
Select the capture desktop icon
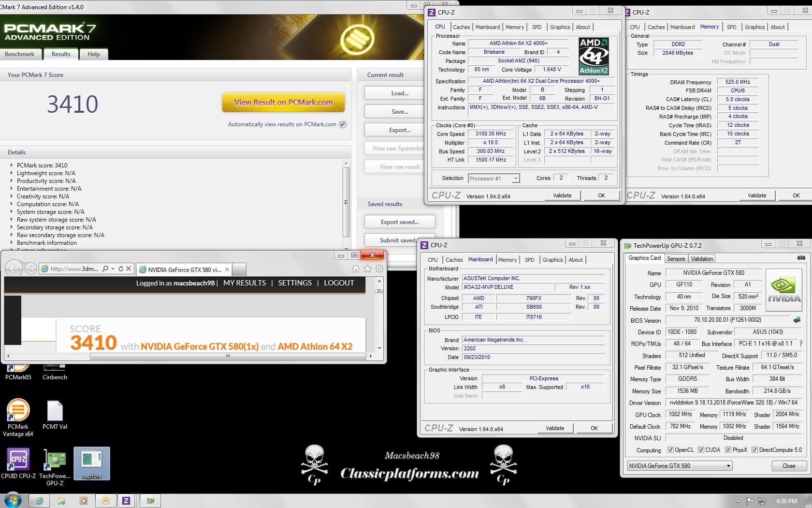92,463
